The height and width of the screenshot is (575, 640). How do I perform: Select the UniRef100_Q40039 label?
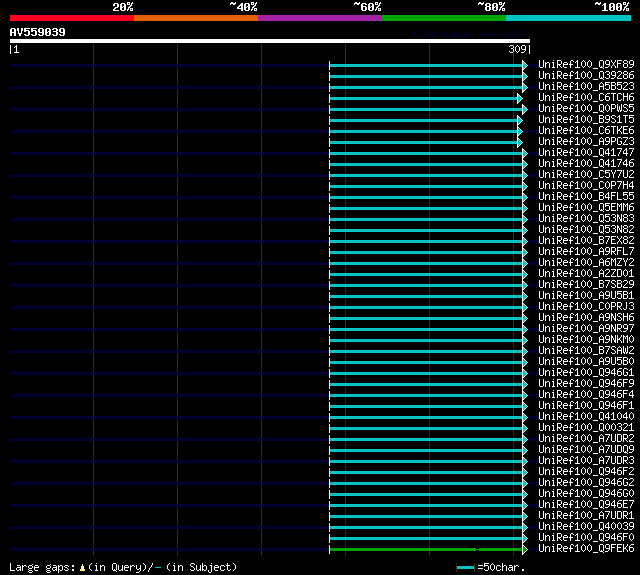[x=586, y=527]
